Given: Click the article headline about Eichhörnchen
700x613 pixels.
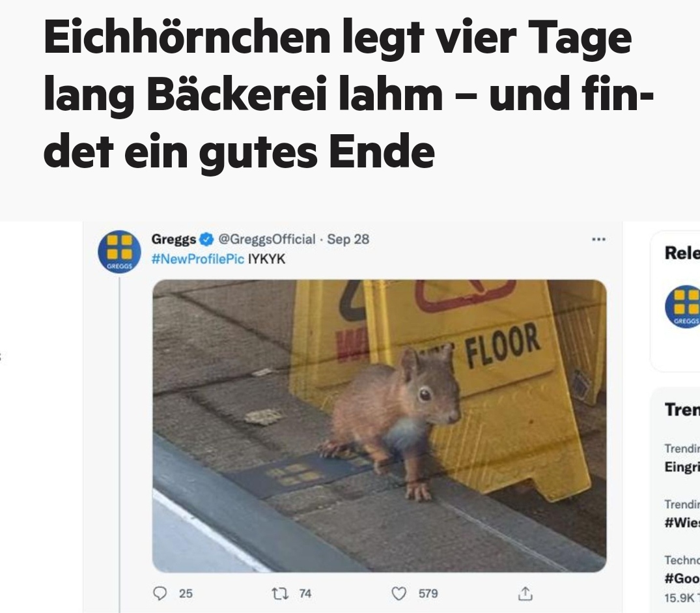Looking at the screenshot, I should 348,95.
